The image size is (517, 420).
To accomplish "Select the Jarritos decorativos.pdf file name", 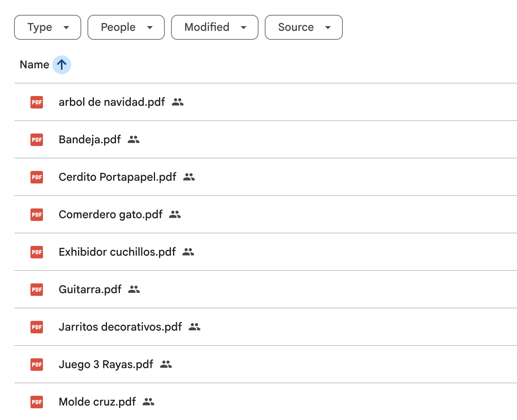I will click(120, 327).
